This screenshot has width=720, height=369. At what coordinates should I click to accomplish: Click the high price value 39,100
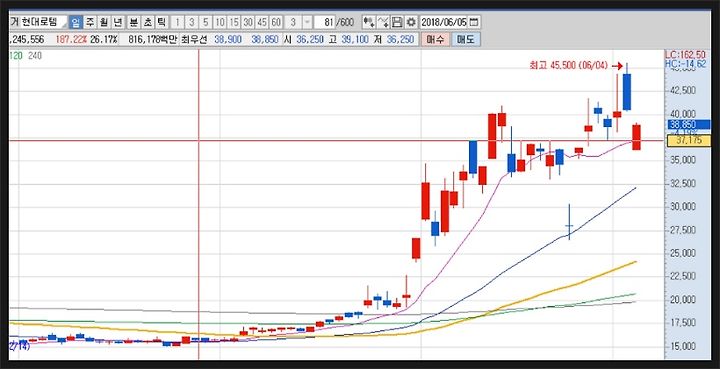pyautogui.click(x=355, y=39)
